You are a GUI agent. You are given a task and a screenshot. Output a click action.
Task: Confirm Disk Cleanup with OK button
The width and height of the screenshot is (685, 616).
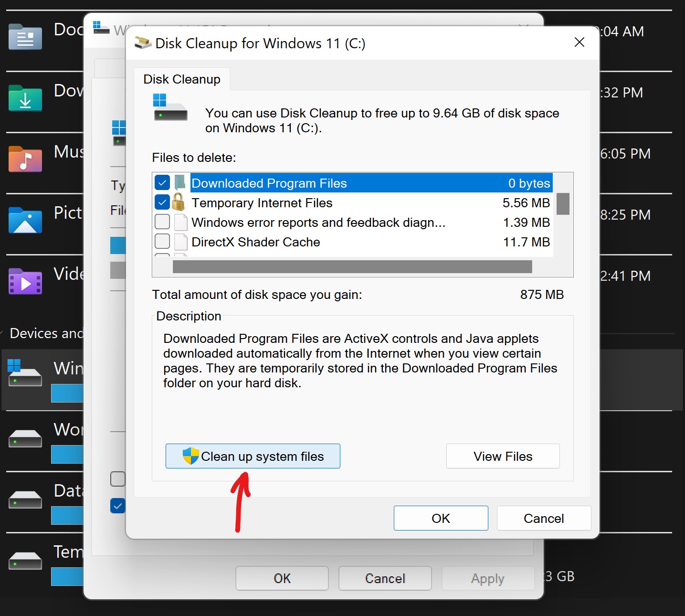coord(441,518)
